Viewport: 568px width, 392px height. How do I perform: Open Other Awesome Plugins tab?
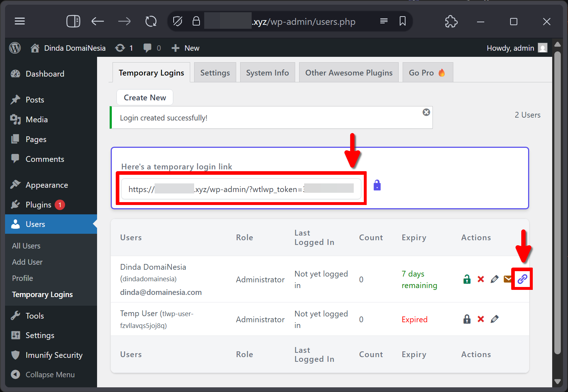point(349,73)
